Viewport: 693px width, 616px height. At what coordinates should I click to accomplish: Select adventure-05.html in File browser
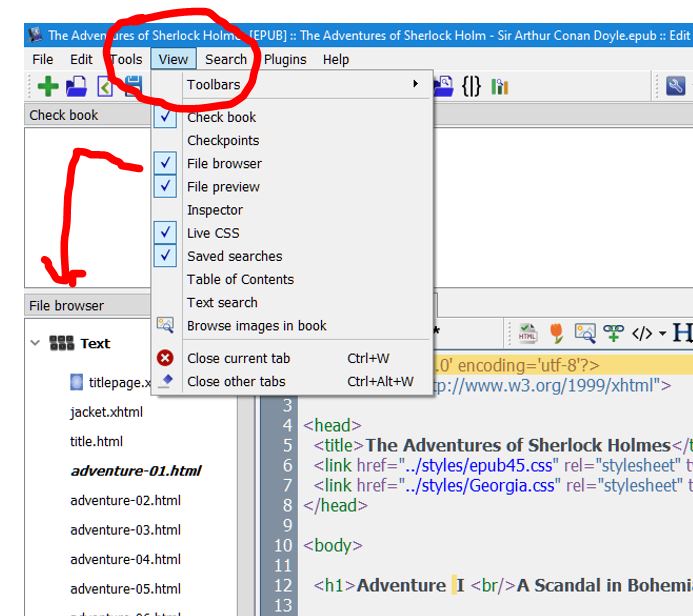[x=126, y=589]
